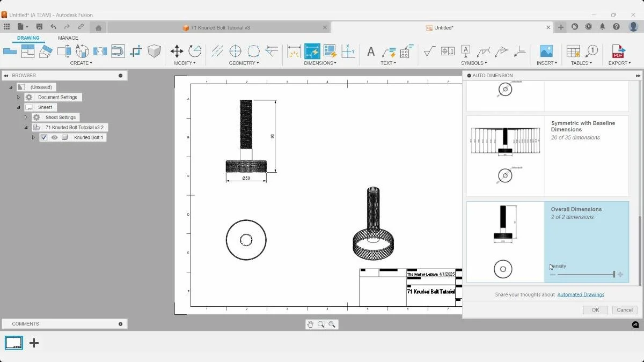Select the Dimension tool
The width and height of the screenshot is (644, 362).
click(x=294, y=51)
